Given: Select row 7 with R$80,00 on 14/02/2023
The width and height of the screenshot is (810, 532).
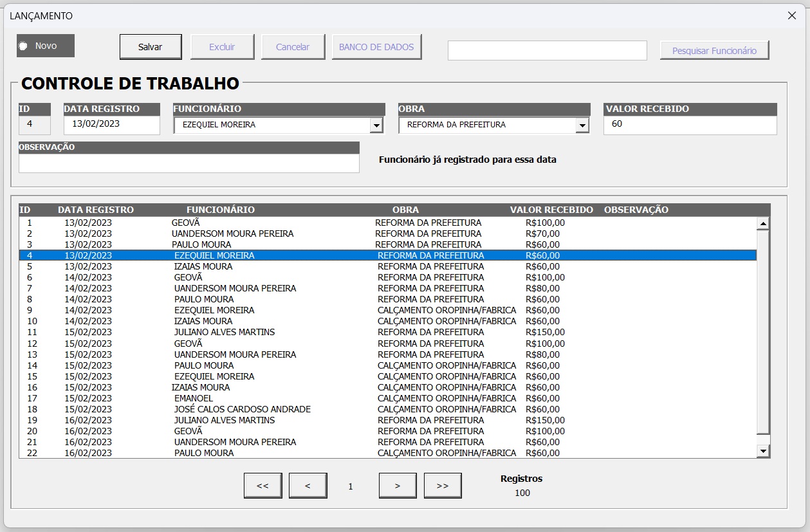Looking at the screenshot, I should point(388,288).
